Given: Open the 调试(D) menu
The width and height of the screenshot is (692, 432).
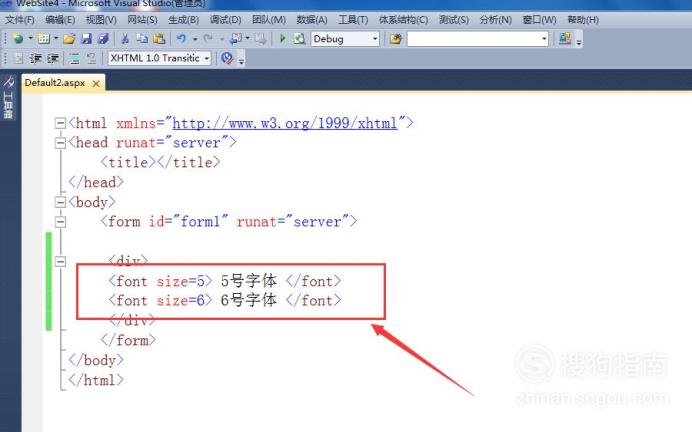Looking at the screenshot, I should (x=225, y=20).
